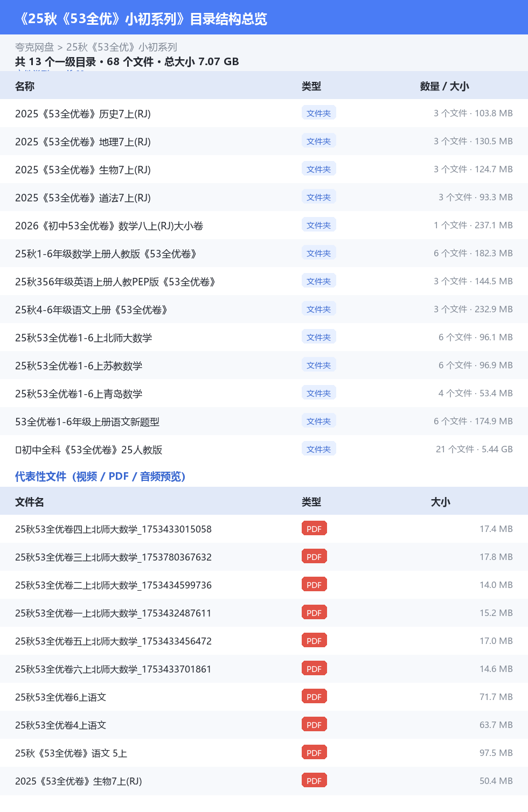
Task: Click the size 3 个文件 · 232.9 MB
Action: point(473,309)
